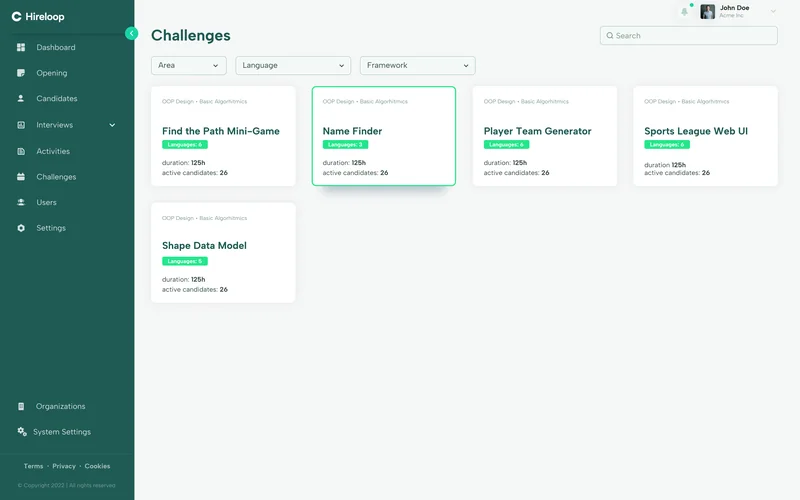Click the Dashboard grid icon

tap(21, 47)
